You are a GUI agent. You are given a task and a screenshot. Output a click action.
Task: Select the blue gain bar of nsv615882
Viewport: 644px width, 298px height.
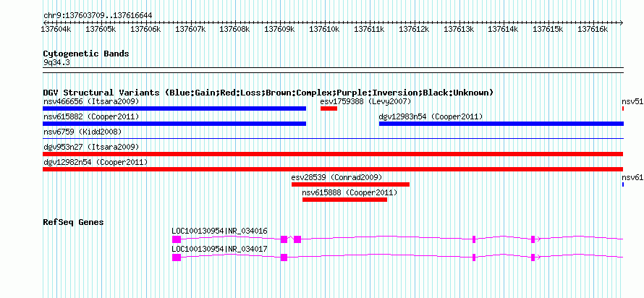tap(174, 124)
